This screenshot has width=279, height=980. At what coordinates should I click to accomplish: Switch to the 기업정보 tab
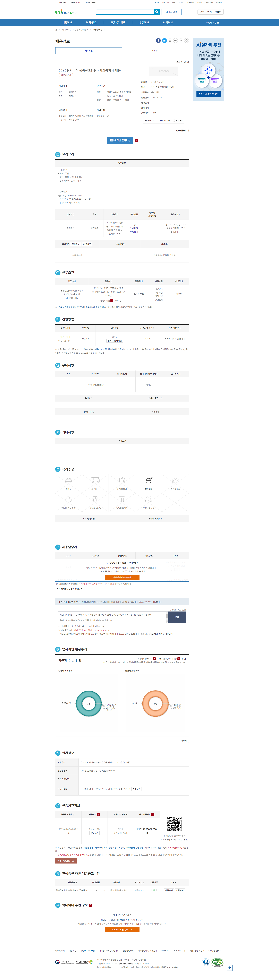[x=155, y=51]
